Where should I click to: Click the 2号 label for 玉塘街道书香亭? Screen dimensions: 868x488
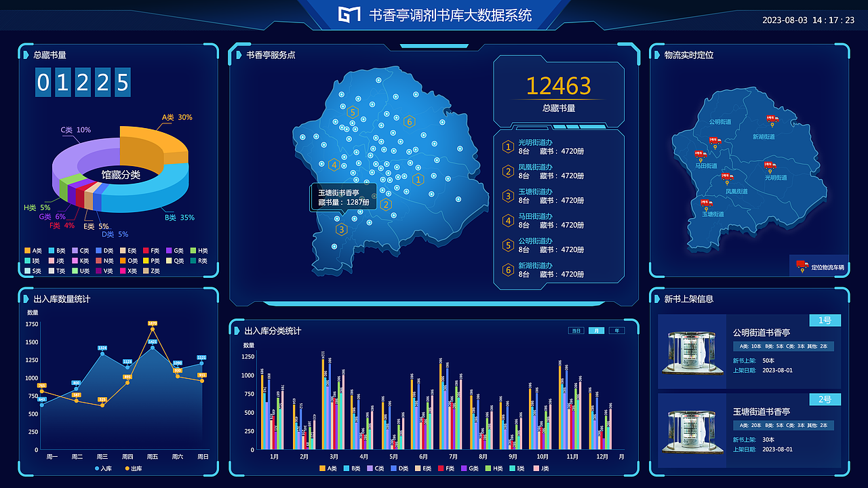point(826,399)
